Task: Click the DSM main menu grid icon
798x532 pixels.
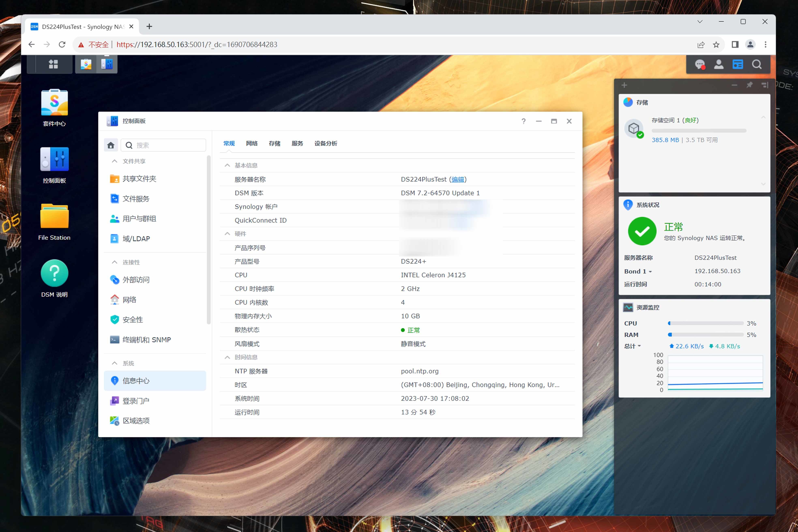Action: point(53,64)
